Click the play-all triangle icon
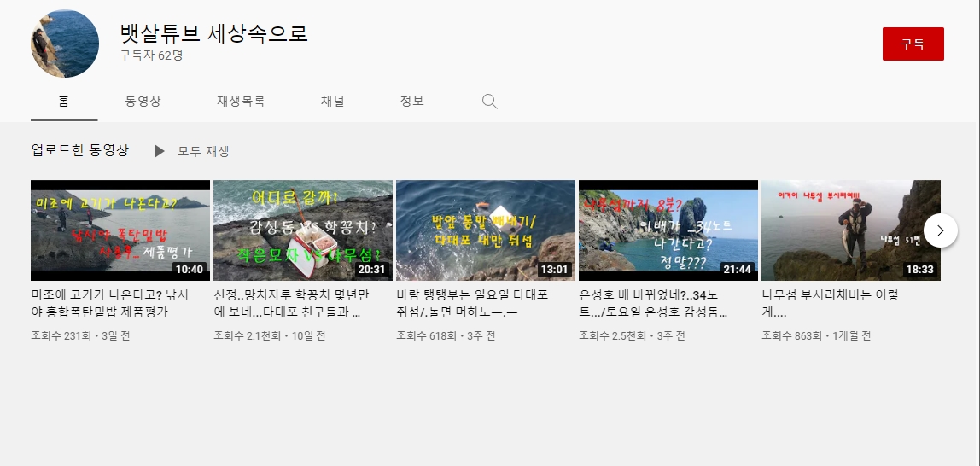The height and width of the screenshot is (466, 980). pos(159,151)
